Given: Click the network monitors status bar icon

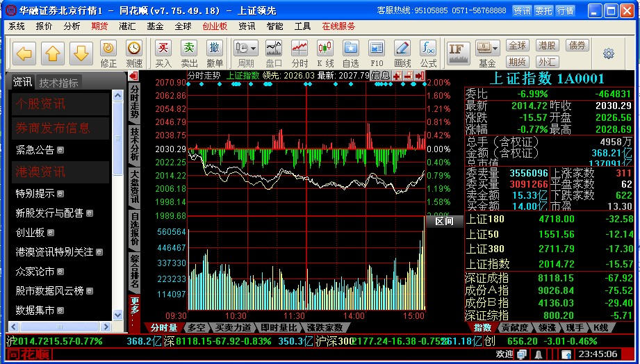Looking at the screenshot, I should click(x=522, y=354).
